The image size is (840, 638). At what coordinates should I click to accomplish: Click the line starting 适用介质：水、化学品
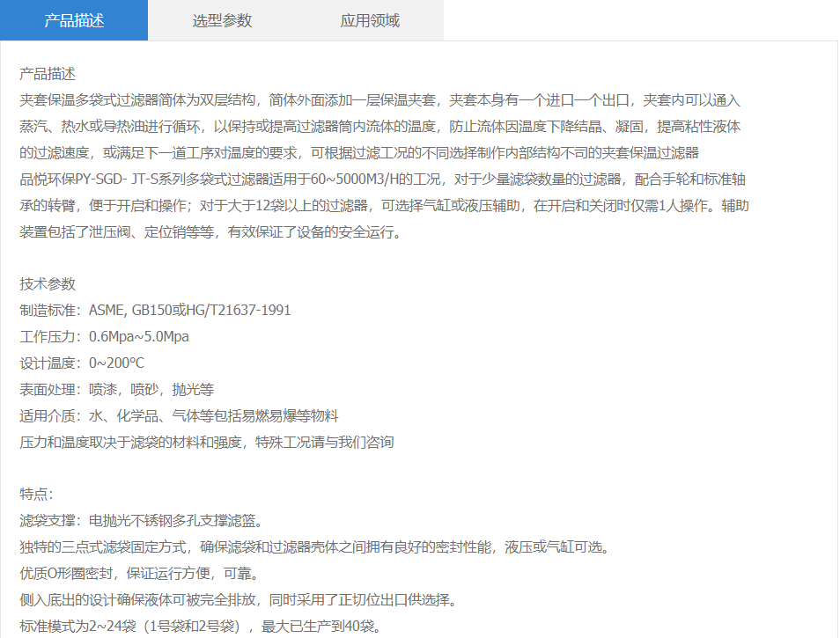pos(179,415)
